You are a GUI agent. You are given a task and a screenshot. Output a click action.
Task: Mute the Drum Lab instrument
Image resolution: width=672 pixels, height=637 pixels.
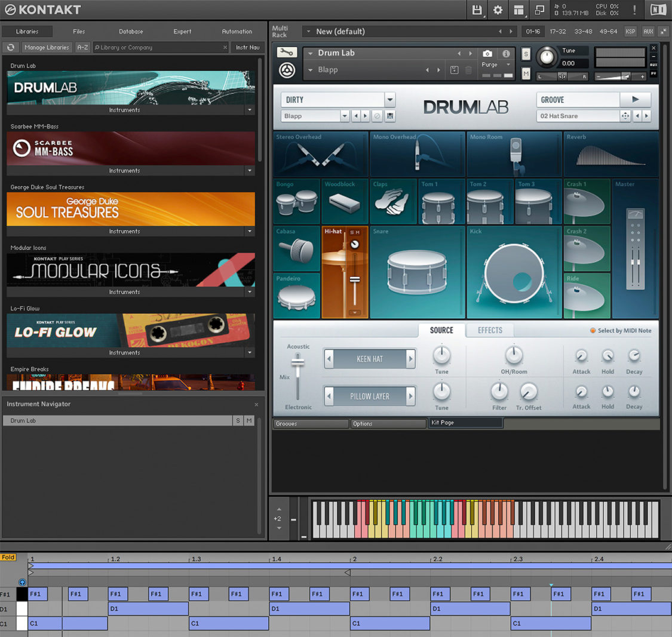pyautogui.click(x=524, y=73)
